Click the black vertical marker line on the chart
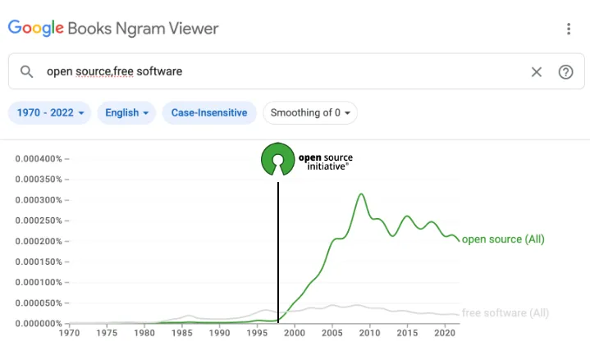 278,246
